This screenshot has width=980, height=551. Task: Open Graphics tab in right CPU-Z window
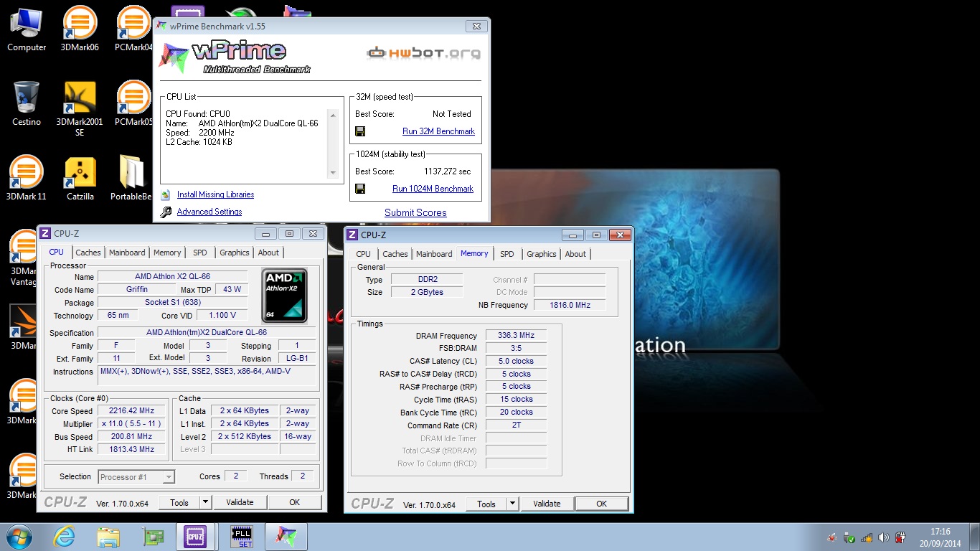(x=542, y=254)
